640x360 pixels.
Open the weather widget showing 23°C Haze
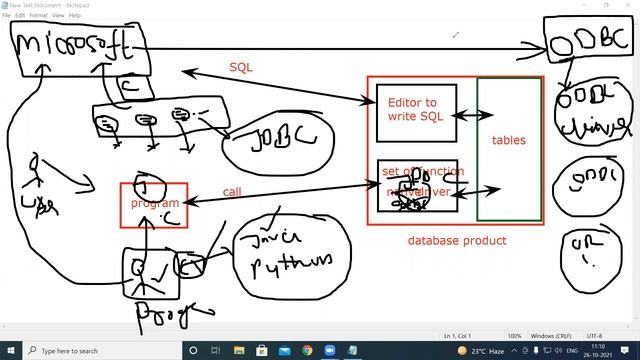click(481, 351)
